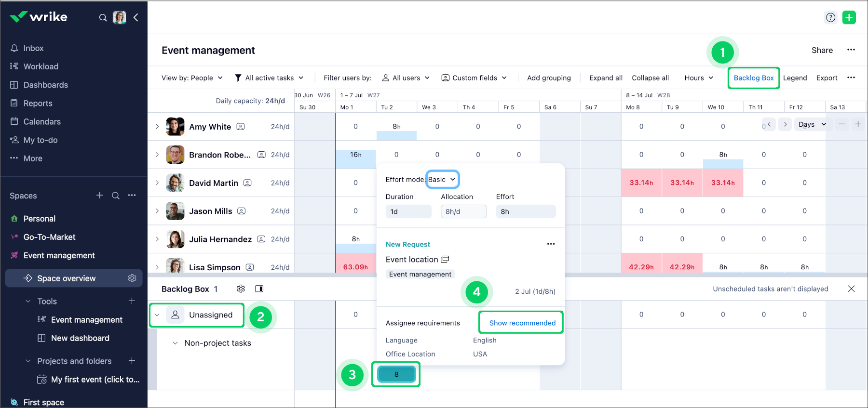Image resolution: width=868 pixels, height=408 pixels.
Task: Expand Jason Mills' row
Action: (x=157, y=211)
